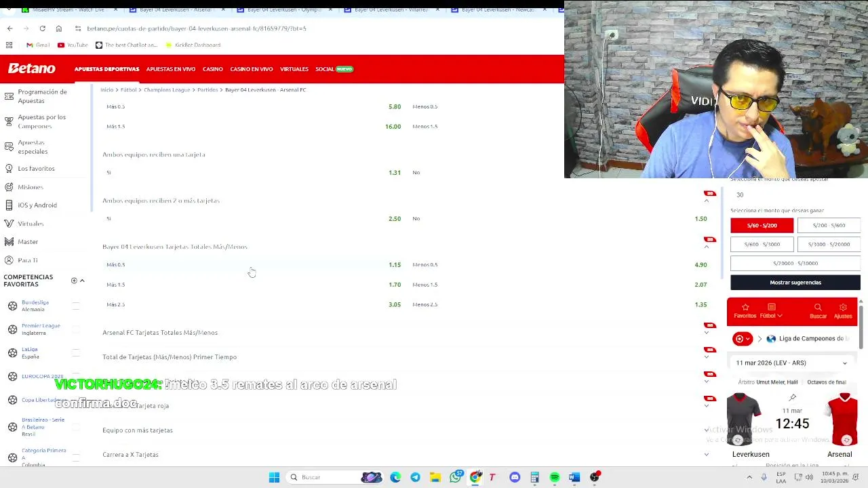868x488 pixels.
Task: Reload the browser page
Action: point(42,28)
